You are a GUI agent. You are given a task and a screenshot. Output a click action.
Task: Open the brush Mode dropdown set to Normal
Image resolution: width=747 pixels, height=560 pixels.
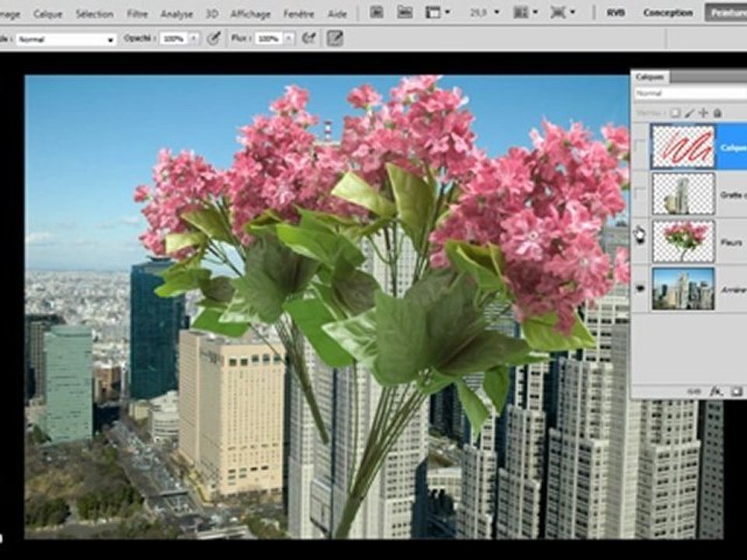pos(66,39)
